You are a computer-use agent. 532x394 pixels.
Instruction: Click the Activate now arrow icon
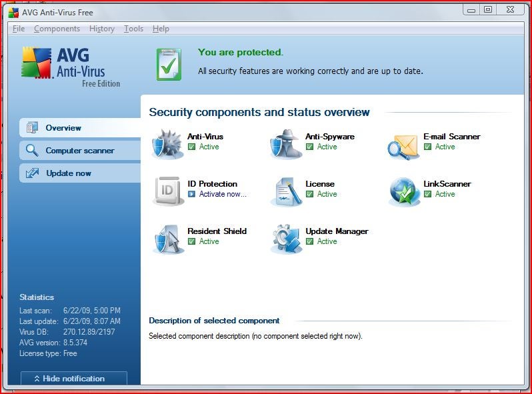192,194
